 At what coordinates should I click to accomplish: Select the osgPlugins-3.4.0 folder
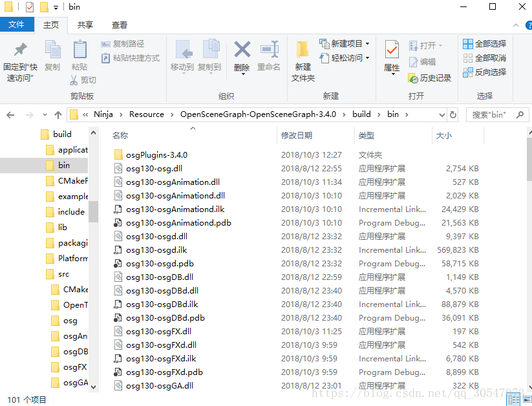[x=156, y=155]
